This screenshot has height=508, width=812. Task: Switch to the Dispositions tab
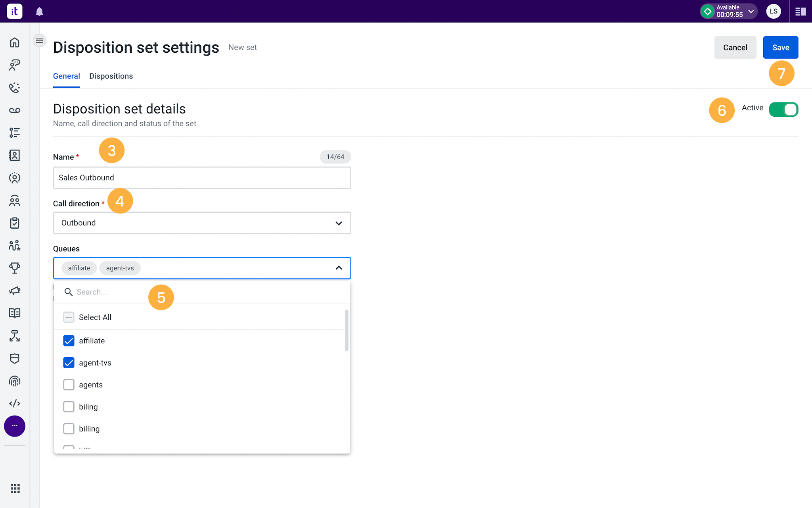point(111,76)
